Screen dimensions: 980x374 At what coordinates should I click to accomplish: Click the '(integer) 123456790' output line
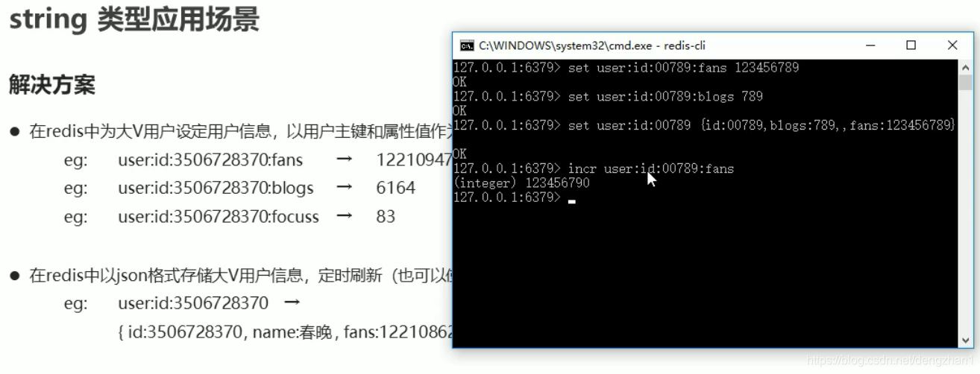521,183
